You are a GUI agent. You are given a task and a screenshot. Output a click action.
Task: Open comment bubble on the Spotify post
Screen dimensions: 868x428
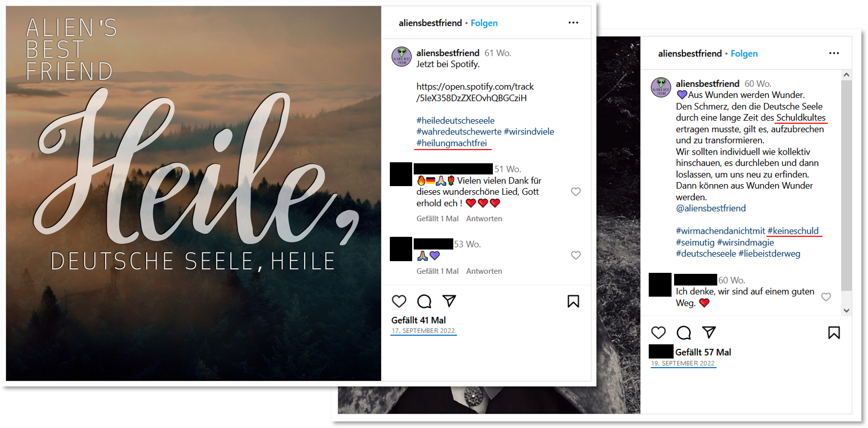pyautogui.click(x=424, y=301)
